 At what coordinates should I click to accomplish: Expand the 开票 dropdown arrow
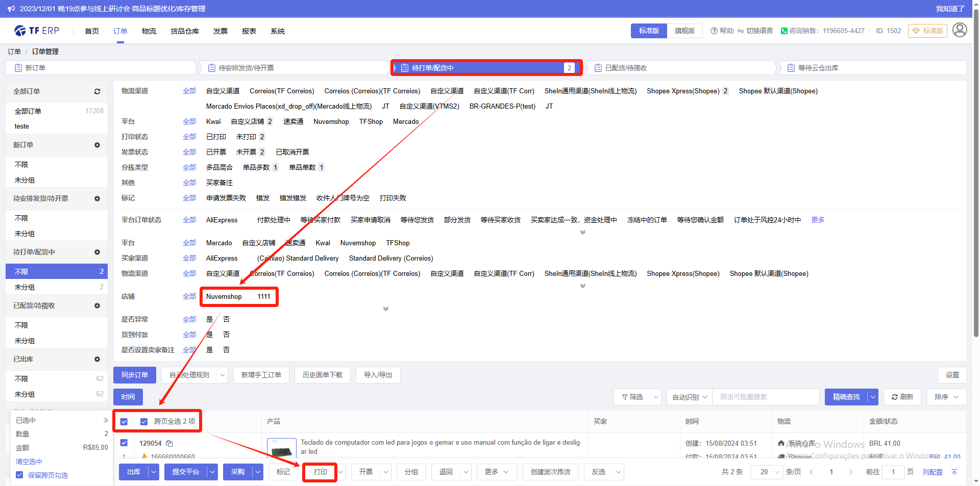(x=386, y=472)
